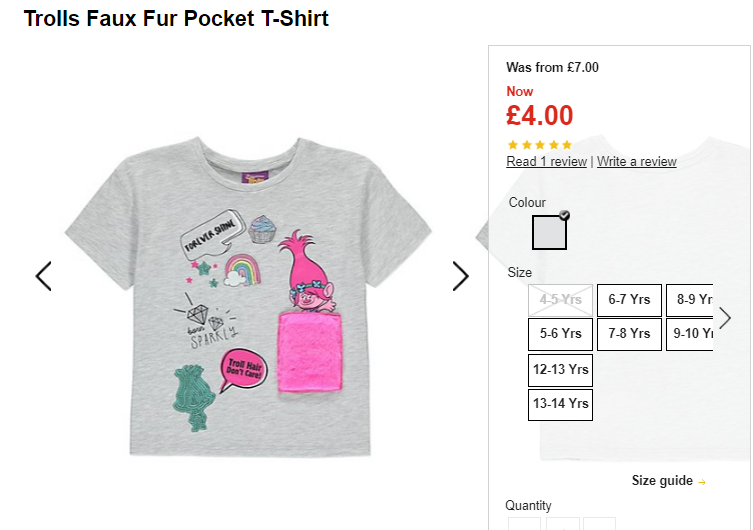
Task: Choose size 7-8 Yrs
Action: pyautogui.click(x=629, y=334)
